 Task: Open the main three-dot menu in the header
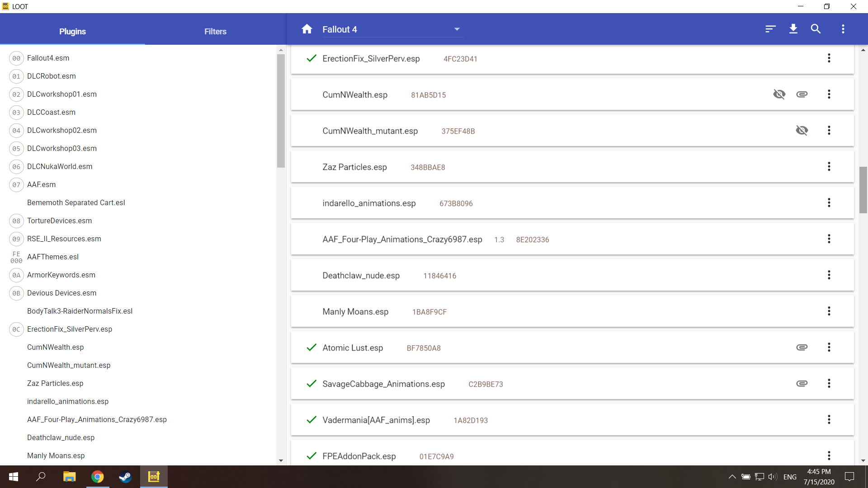843,28
